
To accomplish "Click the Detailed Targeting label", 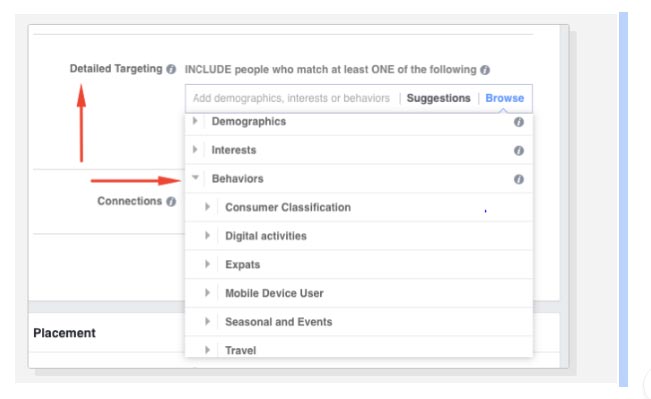I will pyautogui.click(x=116, y=69).
